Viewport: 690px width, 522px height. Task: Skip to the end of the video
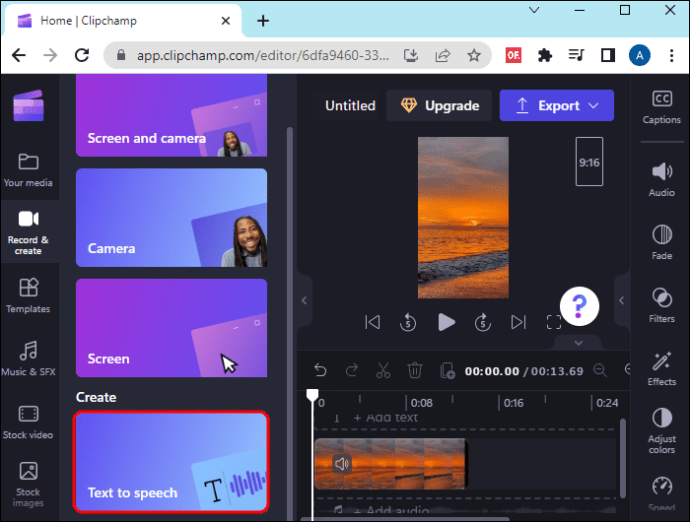point(518,322)
